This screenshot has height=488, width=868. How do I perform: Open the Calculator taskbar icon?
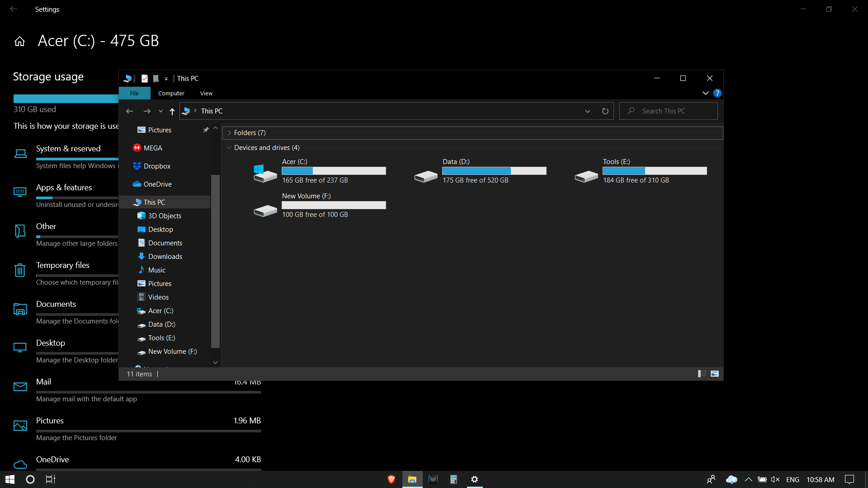[x=453, y=479]
